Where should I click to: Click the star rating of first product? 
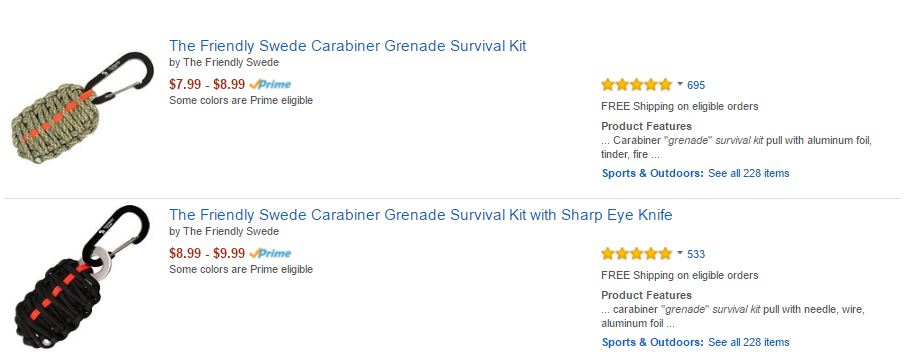(x=637, y=85)
